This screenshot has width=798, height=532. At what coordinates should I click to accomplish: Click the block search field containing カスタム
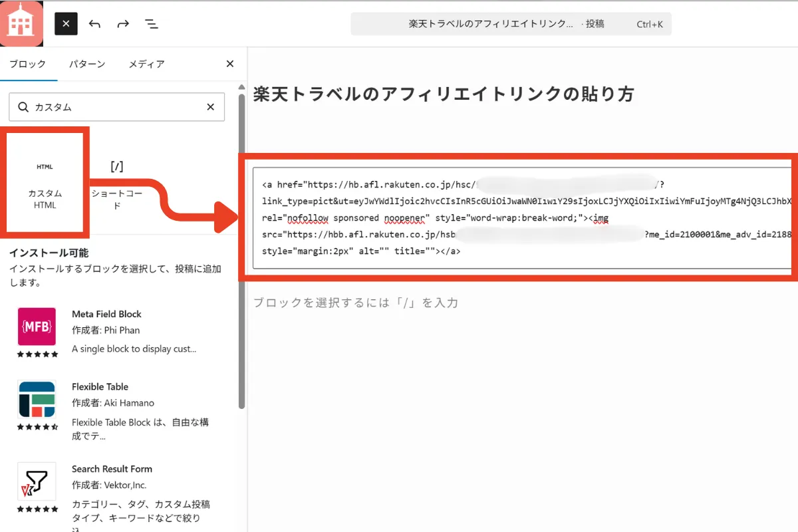click(116, 107)
